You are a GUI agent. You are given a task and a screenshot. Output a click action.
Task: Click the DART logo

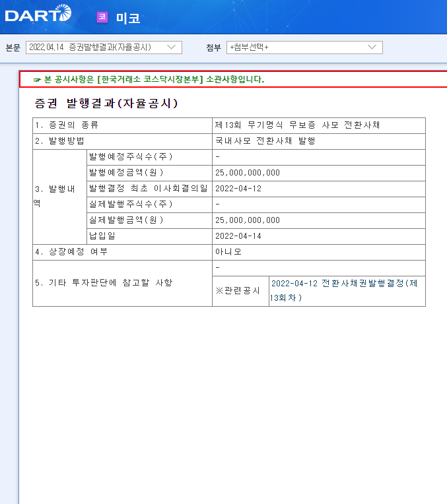pyautogui.click(x=38, y=13)
